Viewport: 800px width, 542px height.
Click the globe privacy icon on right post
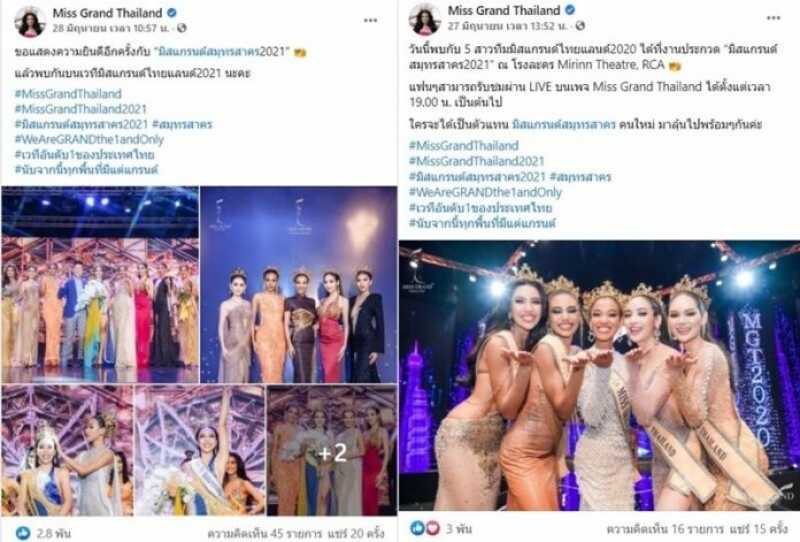[580, 26]
